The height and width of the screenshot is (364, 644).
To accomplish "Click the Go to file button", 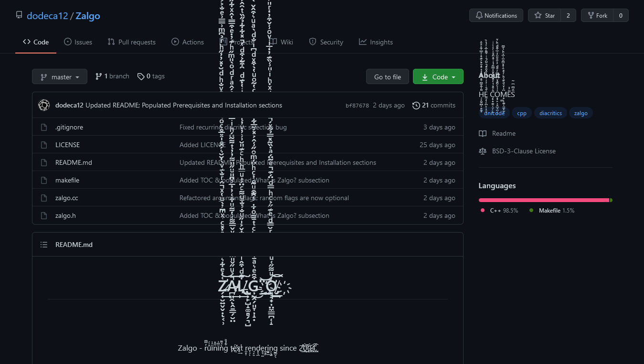I will coord(387,76).
